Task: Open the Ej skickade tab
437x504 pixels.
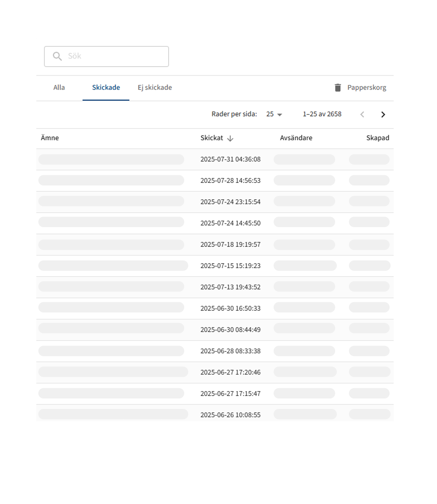Action: point(155,88)
